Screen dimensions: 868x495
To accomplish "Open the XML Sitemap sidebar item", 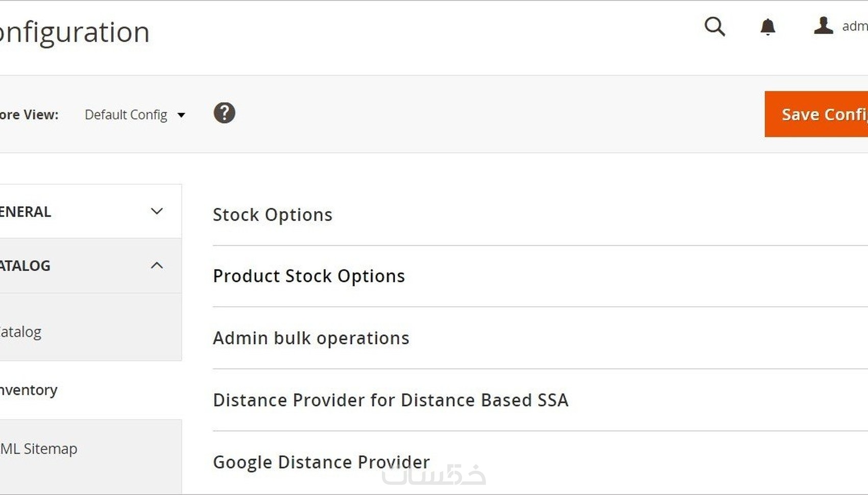I will pyautogui.click(x=39, y=449).
